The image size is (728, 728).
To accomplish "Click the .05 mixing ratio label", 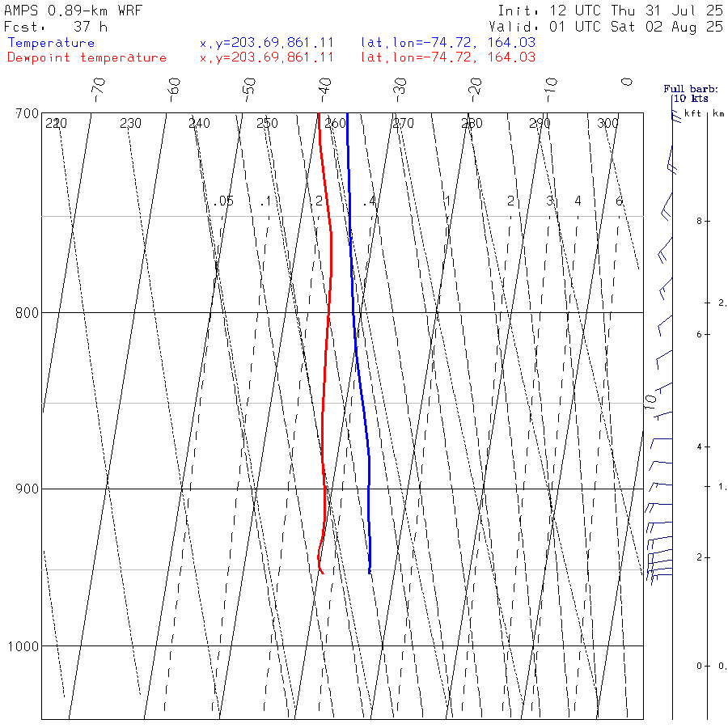I will click(224, 201).
